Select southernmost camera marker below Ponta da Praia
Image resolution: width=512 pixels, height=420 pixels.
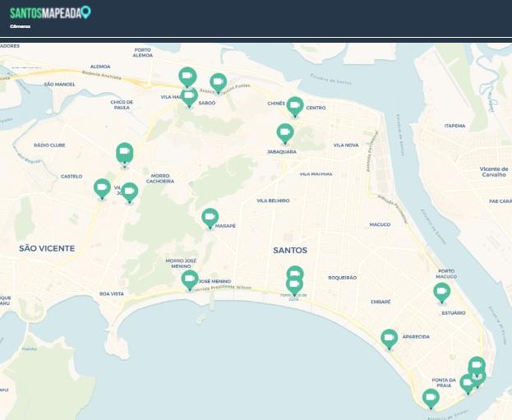[431, 399]
